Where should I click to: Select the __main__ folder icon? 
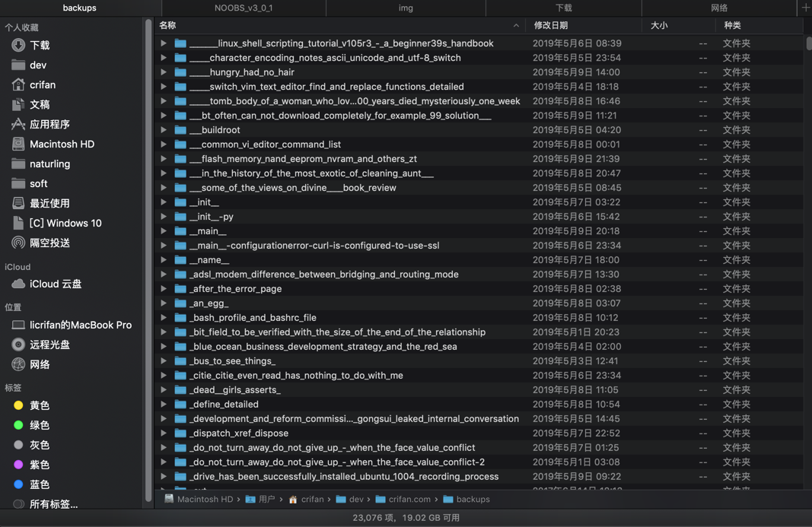coord(180,231)
